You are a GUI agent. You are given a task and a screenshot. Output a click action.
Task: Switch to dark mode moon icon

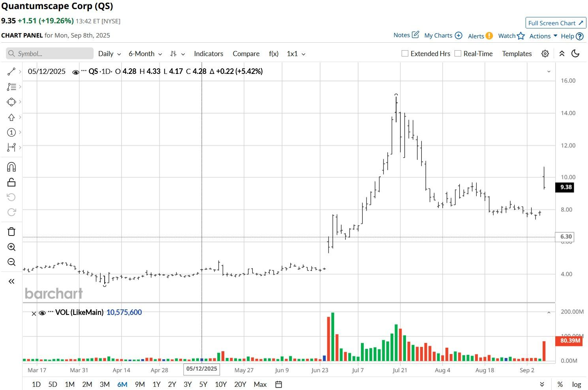(575, 54)
